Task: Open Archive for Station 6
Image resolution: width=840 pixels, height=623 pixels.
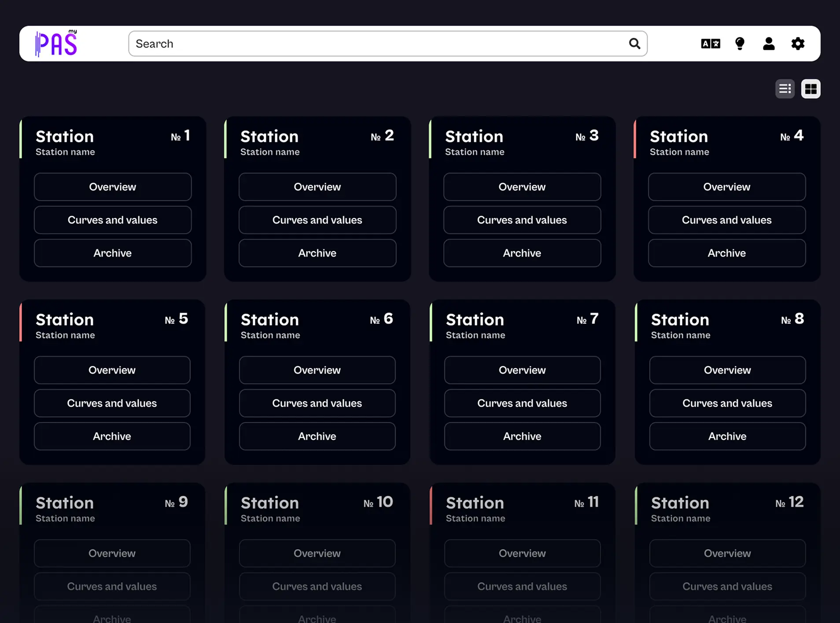Action: [317, 436]
